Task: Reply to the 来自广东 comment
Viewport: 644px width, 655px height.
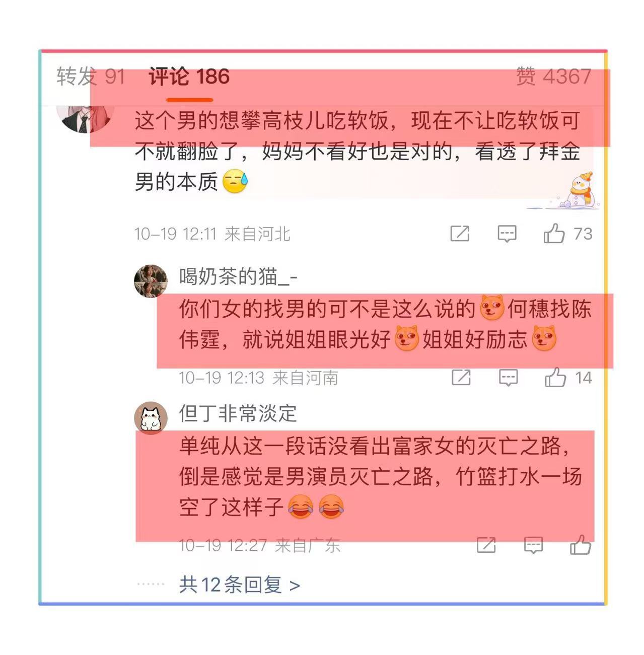Action: click(x=533, y=545)
